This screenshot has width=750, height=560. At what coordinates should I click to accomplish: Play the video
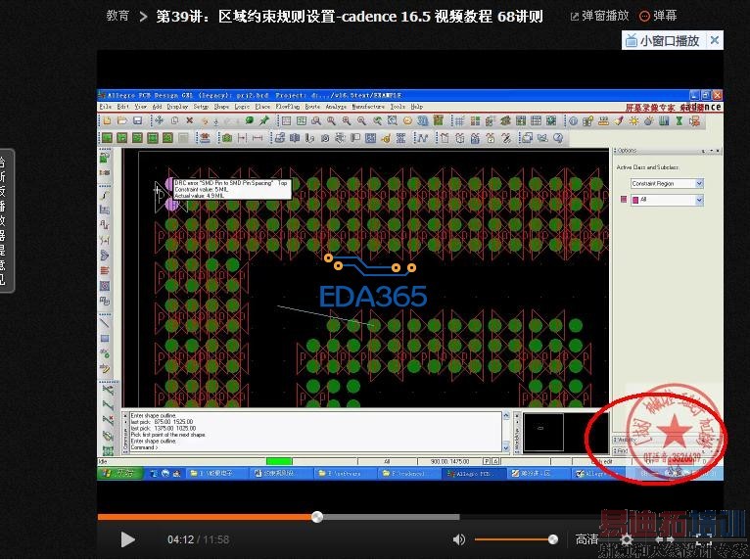click(127, 539)
